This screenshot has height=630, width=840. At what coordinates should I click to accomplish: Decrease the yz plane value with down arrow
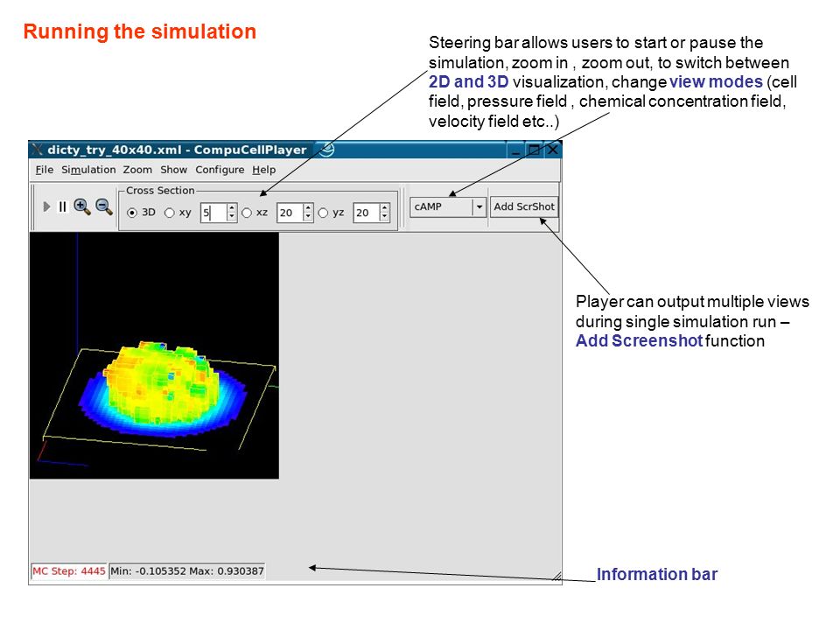[x=384, y=217]
